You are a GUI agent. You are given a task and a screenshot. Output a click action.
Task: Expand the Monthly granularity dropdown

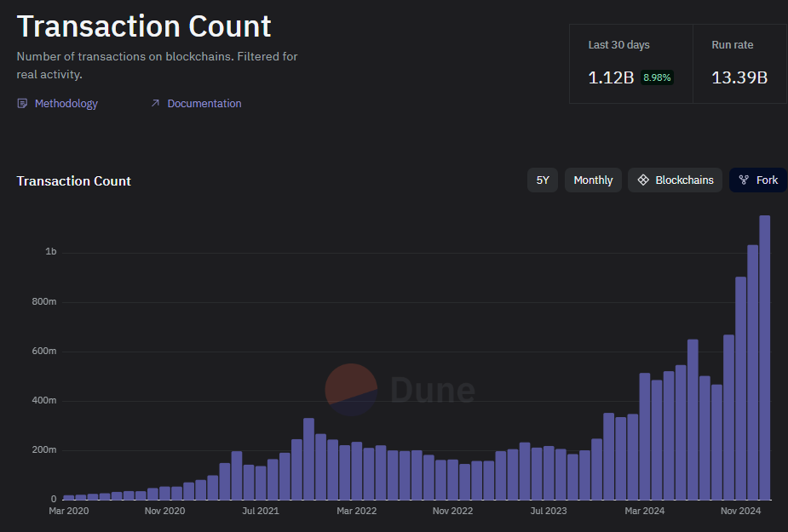(x=593, y=180)
